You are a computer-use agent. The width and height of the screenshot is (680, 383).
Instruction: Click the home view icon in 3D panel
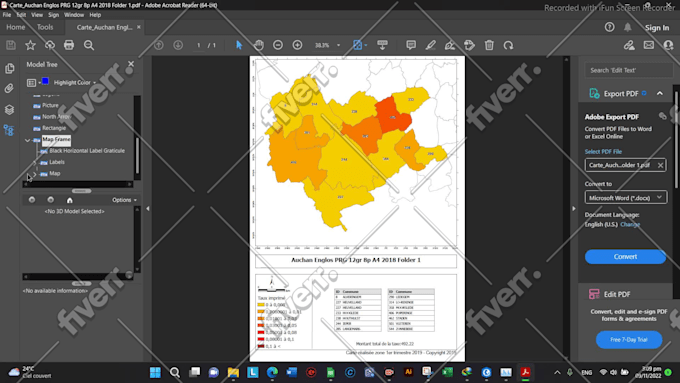click(69, 200)
